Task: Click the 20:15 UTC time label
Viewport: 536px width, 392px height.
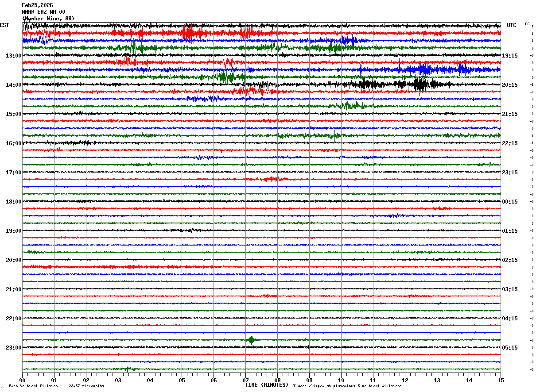Action: [x=510, y=85]
